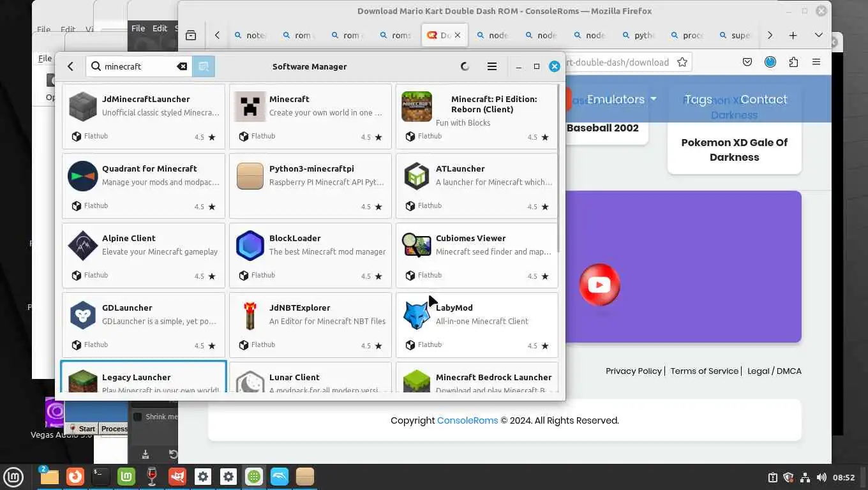Select the BlockLoader hexagon icon
Image resolution: width=868 pixels, height=490 pixels.
(x=250, y=246)
